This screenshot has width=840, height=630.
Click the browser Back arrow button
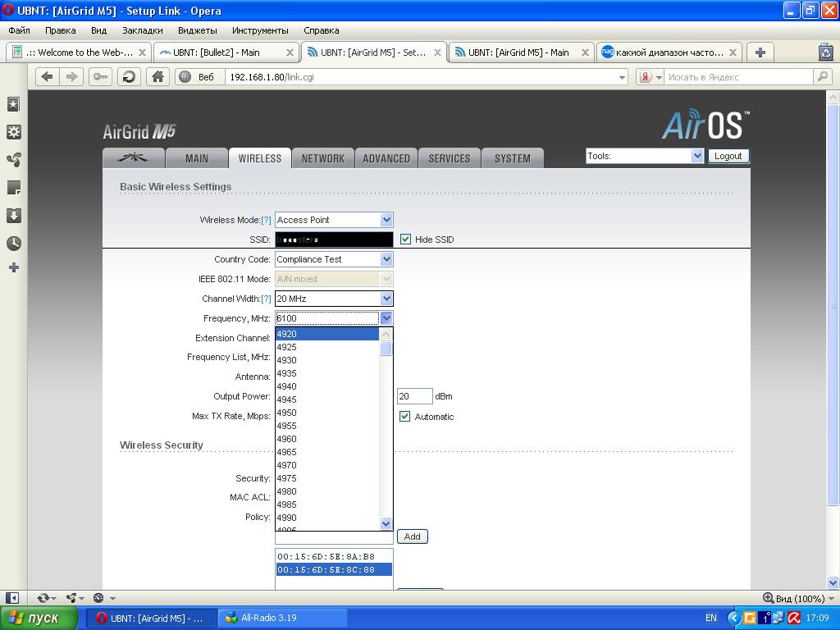click(48, 76)
